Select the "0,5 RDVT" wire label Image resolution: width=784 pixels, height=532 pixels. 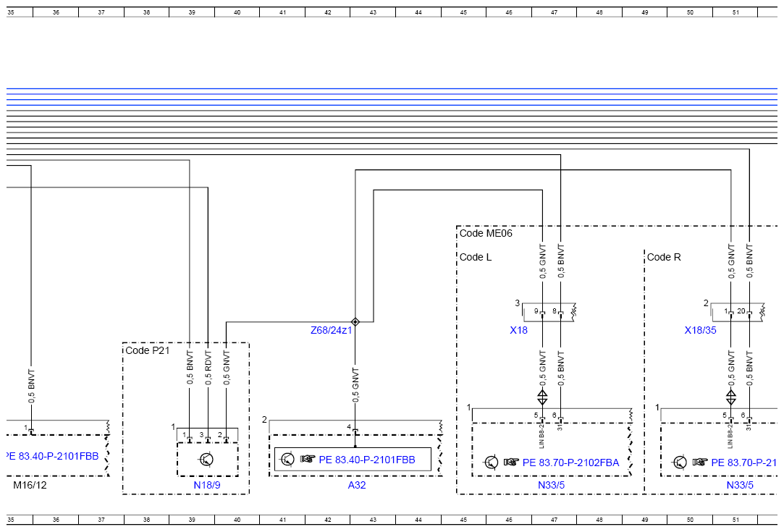[208, 368]
